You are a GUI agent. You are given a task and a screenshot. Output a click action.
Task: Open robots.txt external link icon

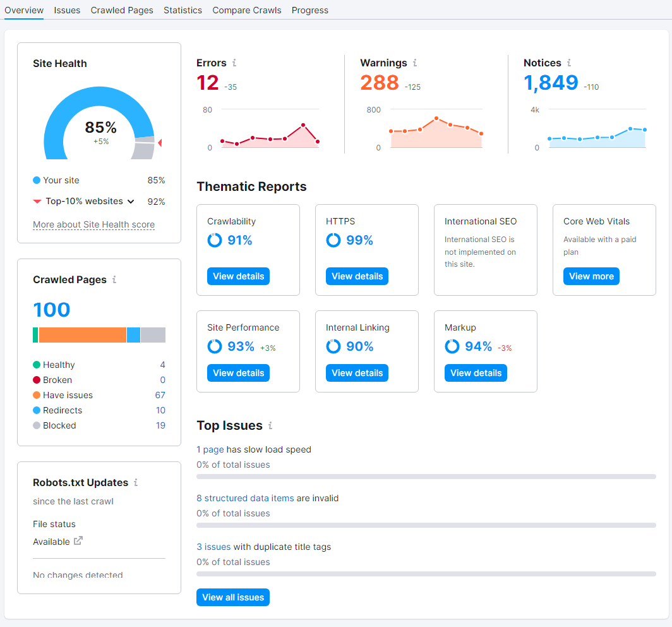78,541
